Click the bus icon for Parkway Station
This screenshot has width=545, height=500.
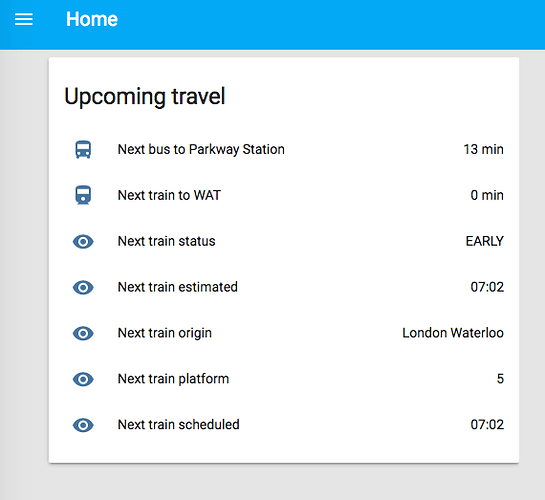(x=83, y=149)
